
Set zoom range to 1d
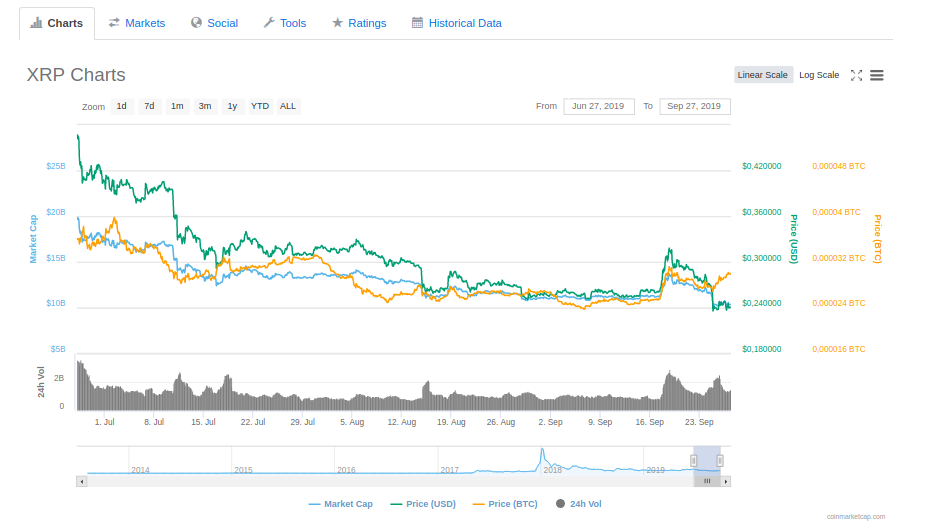[x=121, y=107]
